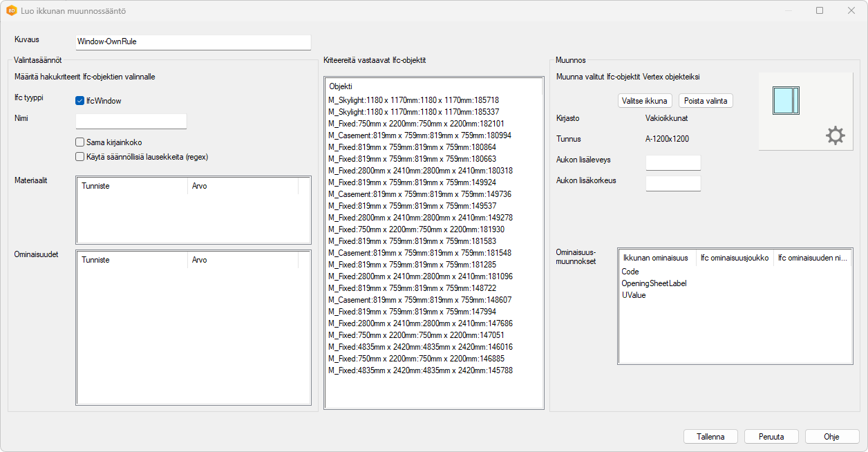Click Tunniste column header in Ominaisuudet table
868x452 pixels.
(x=131, y=260)
